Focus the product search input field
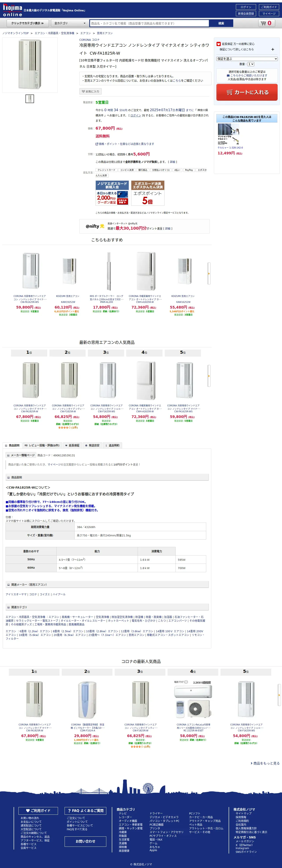The height and width of the screenshot is (868, 282). pyautogui.click(x=149, y=23)
